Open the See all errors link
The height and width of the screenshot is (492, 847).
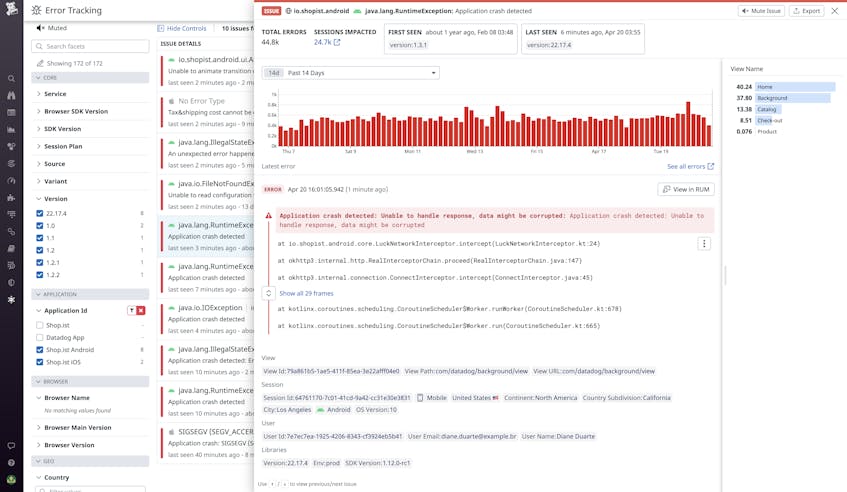(686, 166)
